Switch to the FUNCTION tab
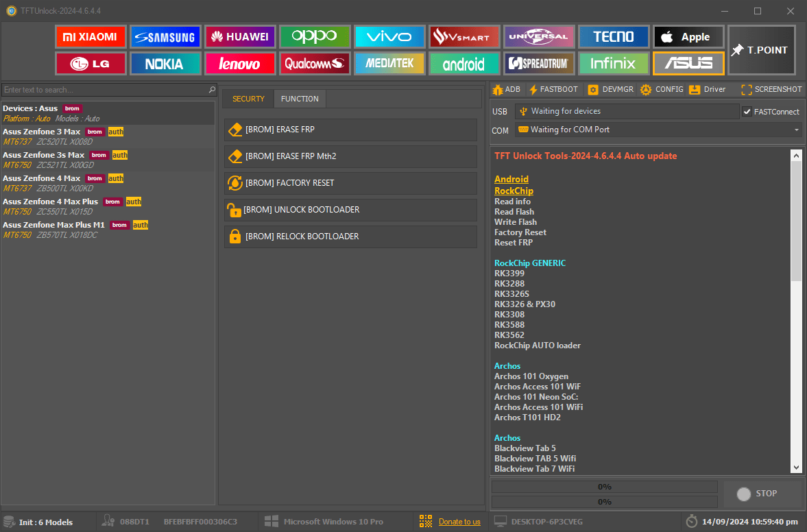Viewport: 807px width, 532px height. (x=299, y=98)
